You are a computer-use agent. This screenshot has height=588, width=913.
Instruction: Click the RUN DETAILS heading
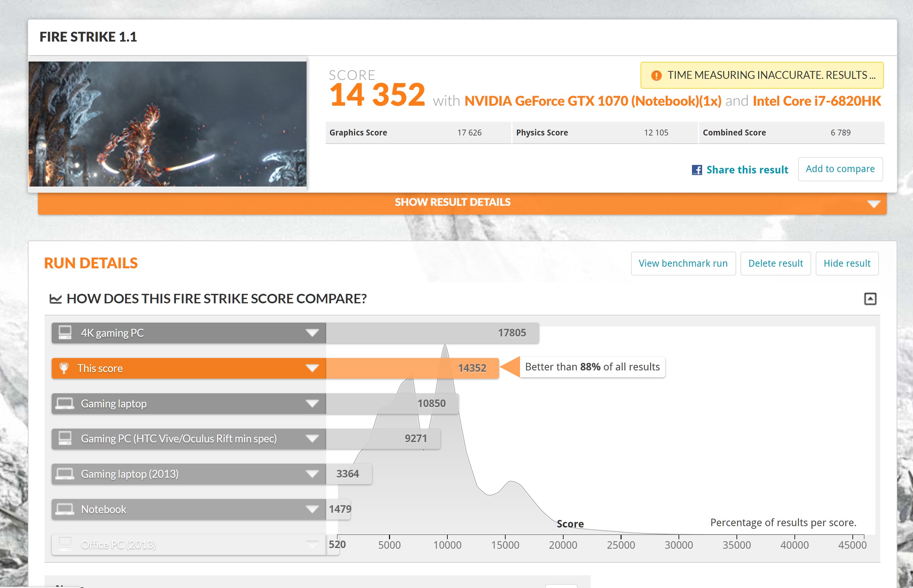click(90, 263)
